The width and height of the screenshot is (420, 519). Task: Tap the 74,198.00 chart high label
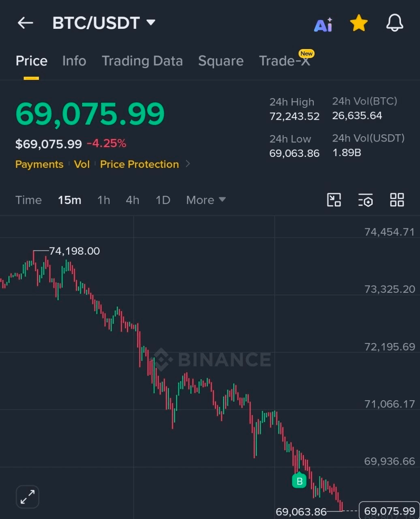pyautogui.click(x=74, y=251)
